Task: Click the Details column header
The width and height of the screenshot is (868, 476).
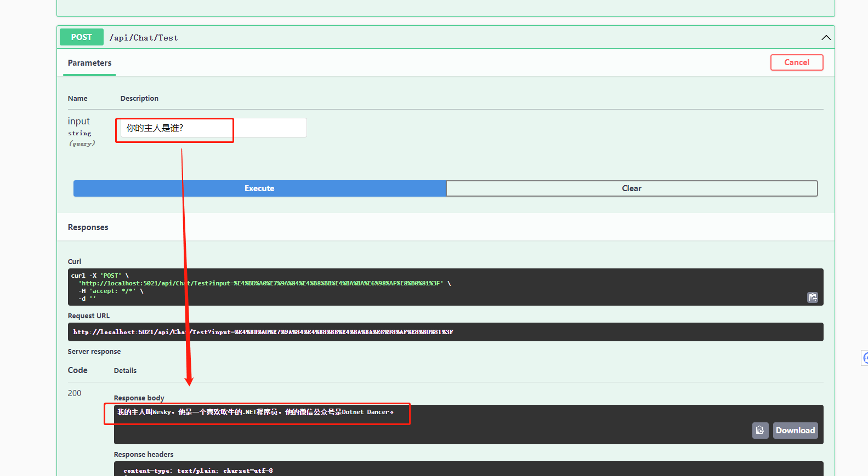Action: point(125,371)
